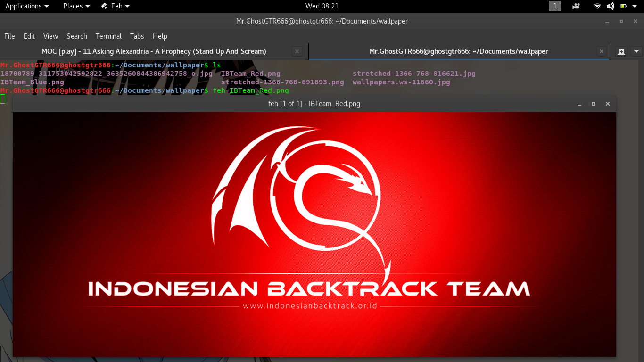Click the 18700789_3117...o.jpg filename

pyautogui.click(x=107, y=74)
